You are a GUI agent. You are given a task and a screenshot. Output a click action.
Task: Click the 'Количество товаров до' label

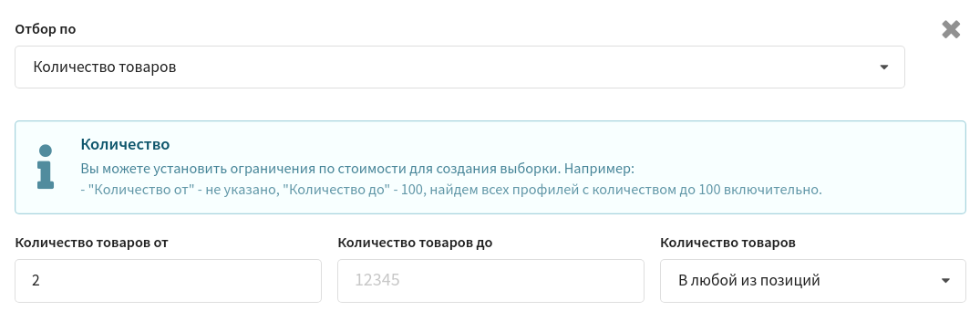(415, 244)
